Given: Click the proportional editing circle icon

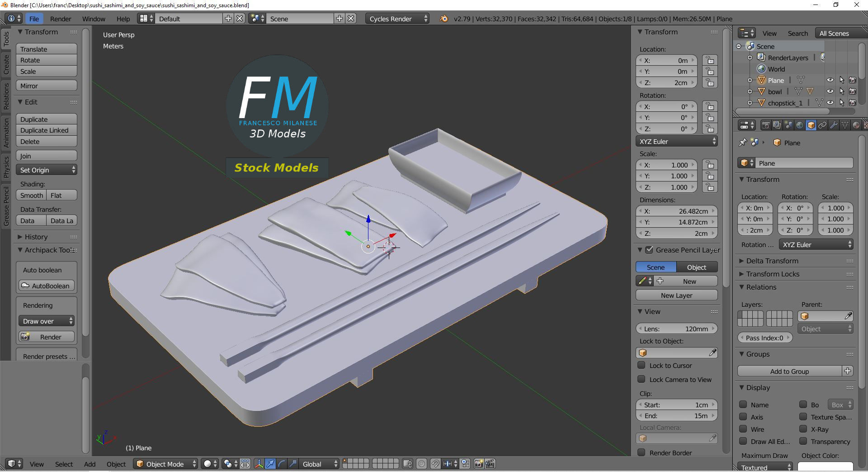Looking at the screenshot, I should [421, 464].
